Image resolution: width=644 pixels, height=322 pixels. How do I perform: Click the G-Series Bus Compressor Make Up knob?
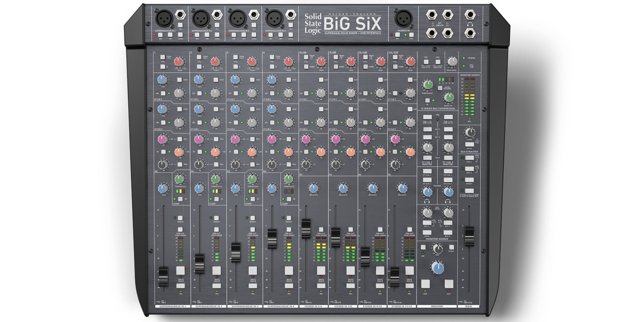pos(448,97)
